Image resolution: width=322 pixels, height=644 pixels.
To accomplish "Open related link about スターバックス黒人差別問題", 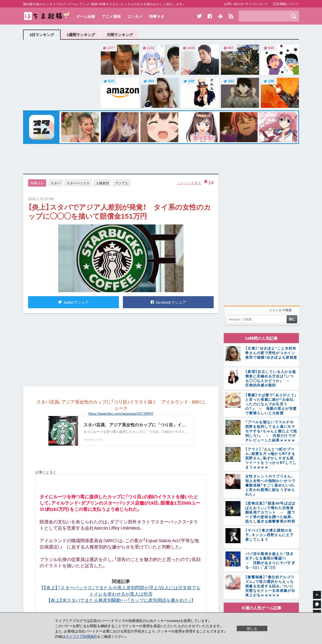I will click(x=122, y=591).
